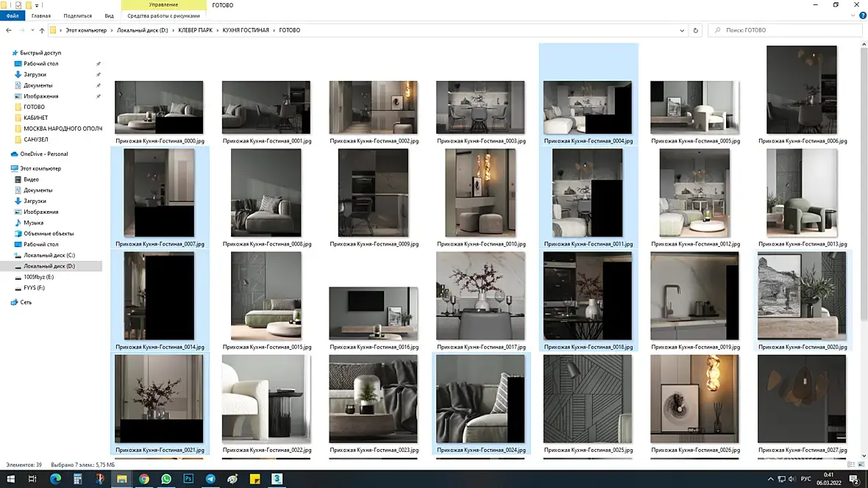
Task: Select thumbnail Прихожая Кухня-Гостиная_0022.jpg
Action: [266, 399]
